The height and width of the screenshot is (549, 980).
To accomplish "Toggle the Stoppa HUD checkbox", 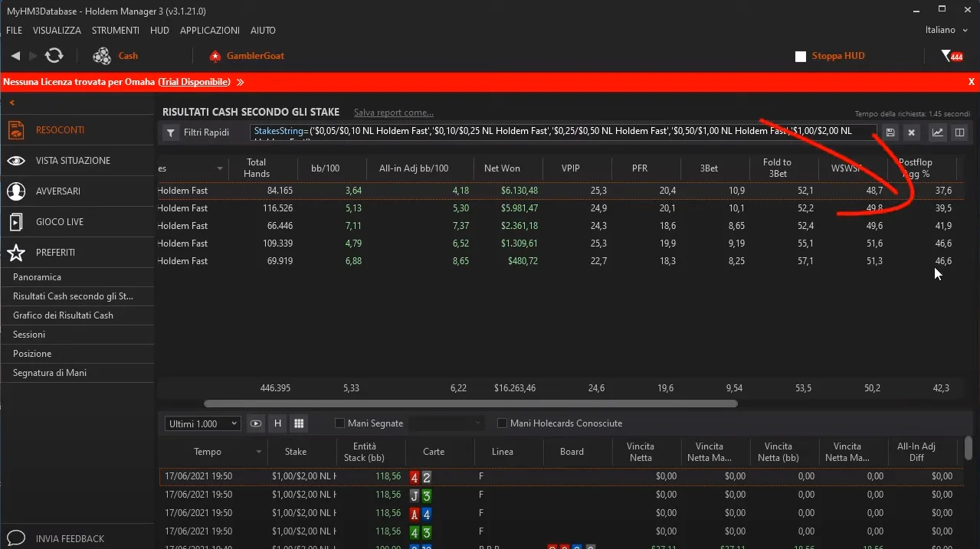I will click(x=801, y=57).
